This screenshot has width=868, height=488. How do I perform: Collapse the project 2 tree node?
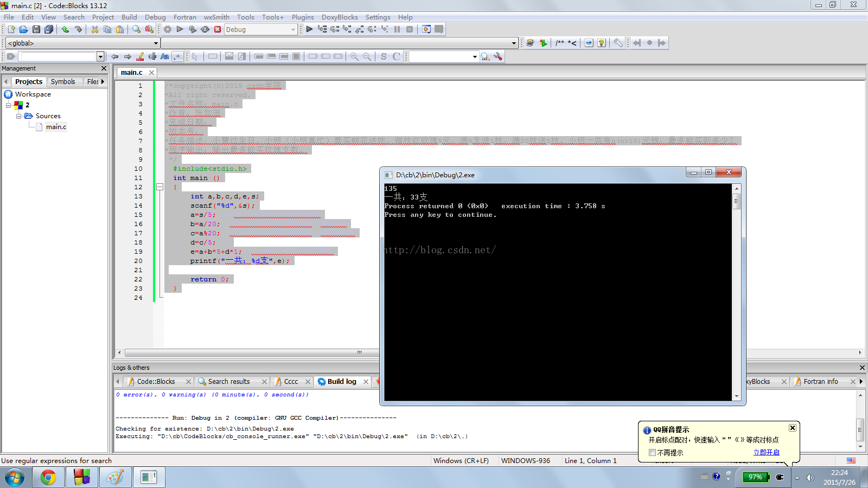pyautogui.click(x=8, y=105)
